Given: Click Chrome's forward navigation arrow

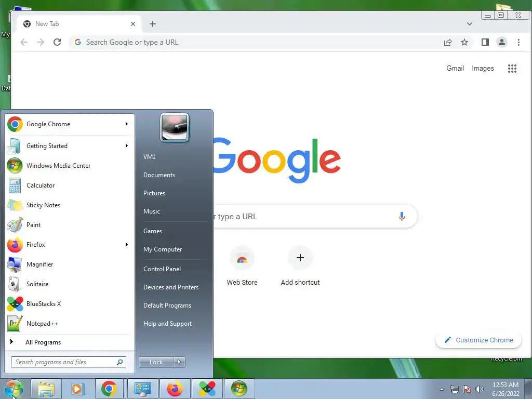Looking at the screenshot, I should pyautogui.click(x=41, y=42).
